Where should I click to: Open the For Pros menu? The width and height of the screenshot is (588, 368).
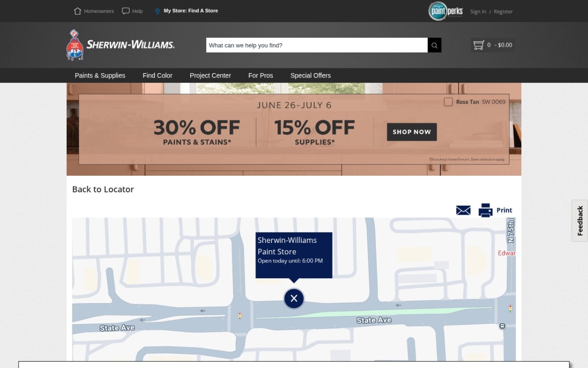tap(261, 76)
